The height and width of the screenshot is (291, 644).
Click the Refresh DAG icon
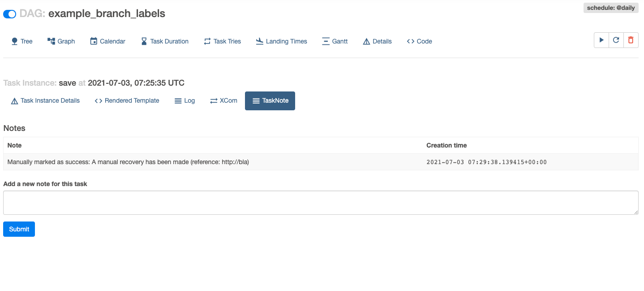click(x=616, y=40)
